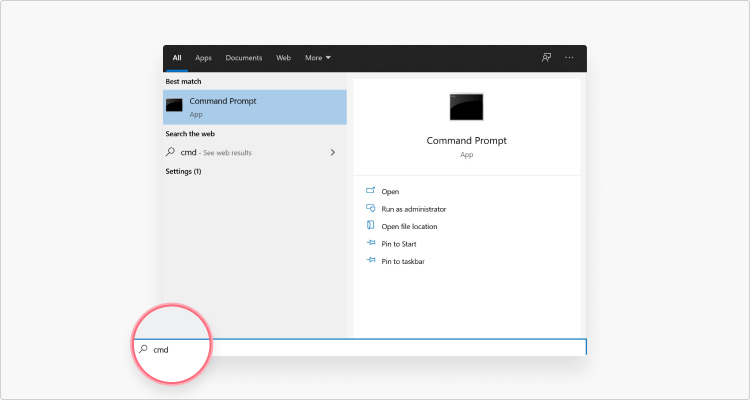Click the Search the web heading
Screen dimensions: 750x400
pyautogui.click(x=190, y=133)
